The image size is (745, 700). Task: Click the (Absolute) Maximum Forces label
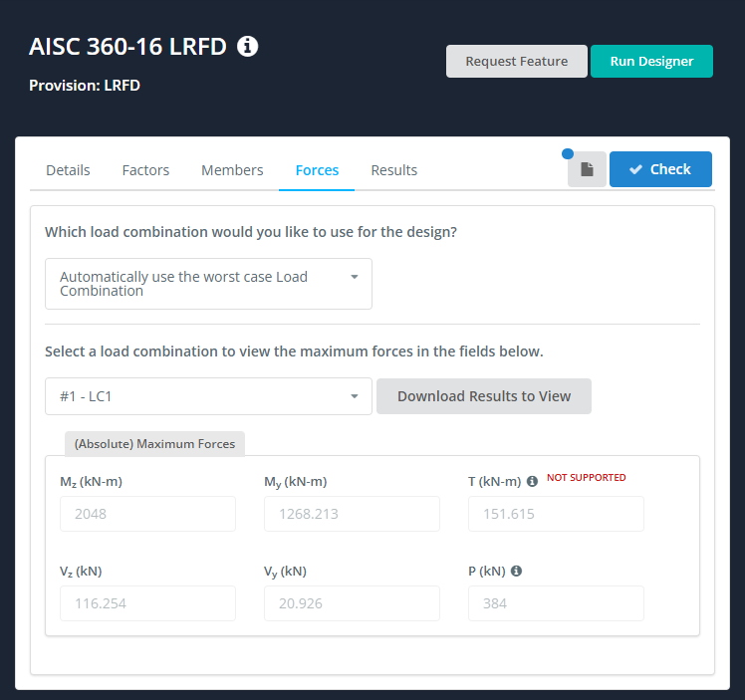(154, 443)
